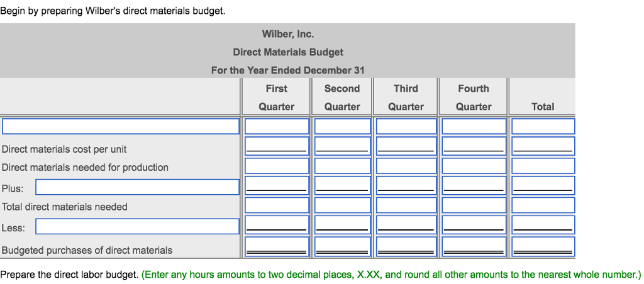Click Second Quarter cell in the Less row
Image resolution: width=644 pixels, height=284 pixels.
(x=343, y=225)
